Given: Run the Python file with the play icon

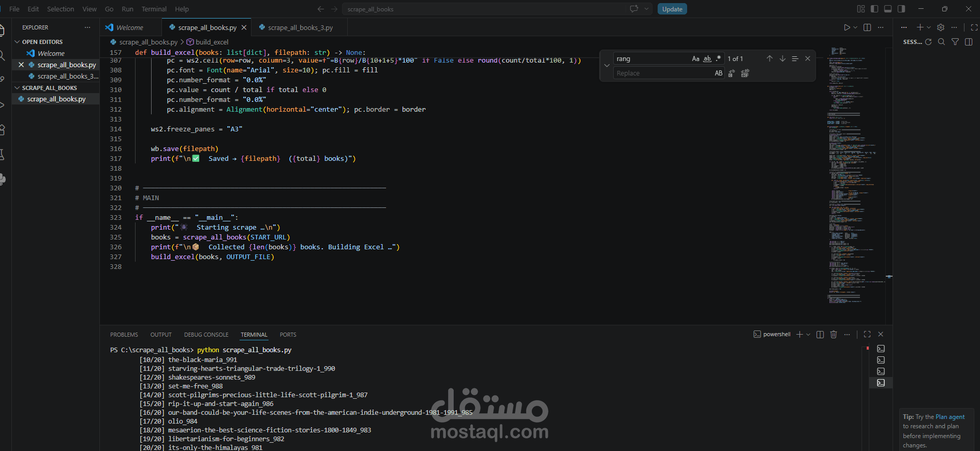Looking at the screenshot, I should pos(847,27).
